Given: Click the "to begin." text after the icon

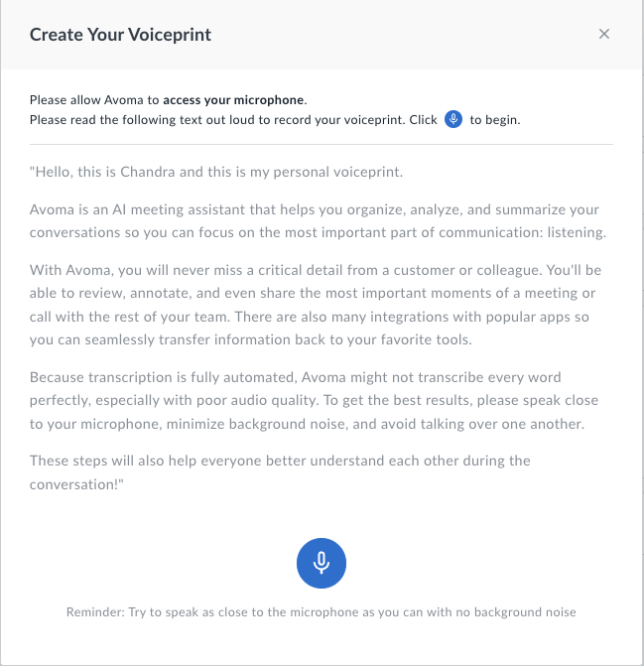Looking at the screenshot, I should pos(495,120).
